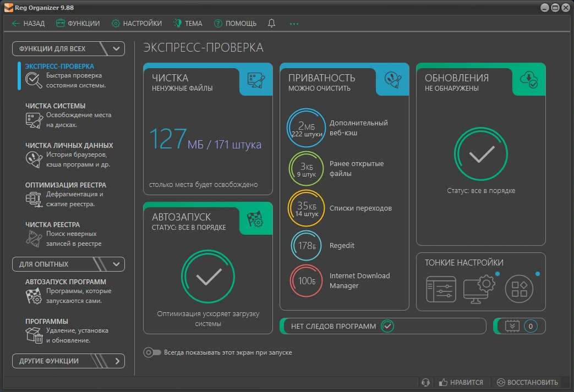Collapse the 'Для опытных' section
This screenshot has height=392, width=574.
(x=116, y=264)
